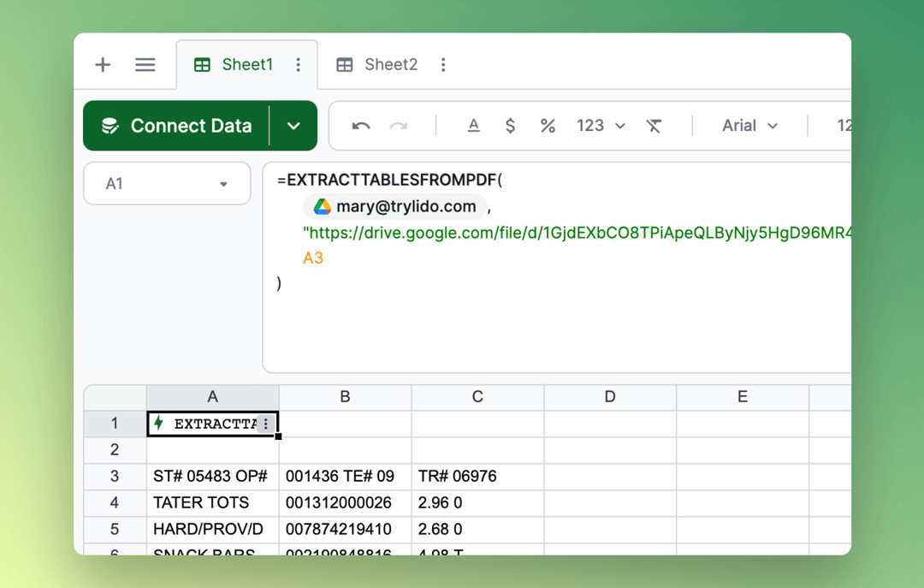The width and height of the screenshot is (924, 588).
Task: Select cell containing 2.96 0
Action: pyautogui.click(x=478, y=503)
